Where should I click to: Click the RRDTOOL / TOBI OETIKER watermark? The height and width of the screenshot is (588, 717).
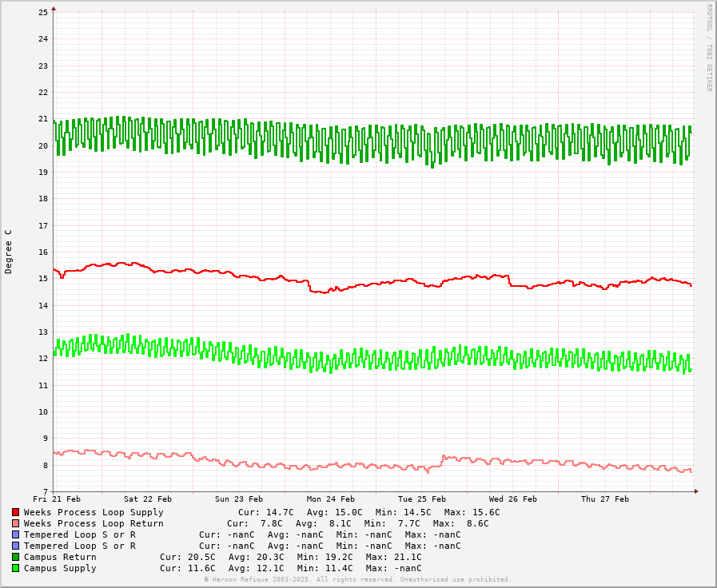(x=709, y=48)
